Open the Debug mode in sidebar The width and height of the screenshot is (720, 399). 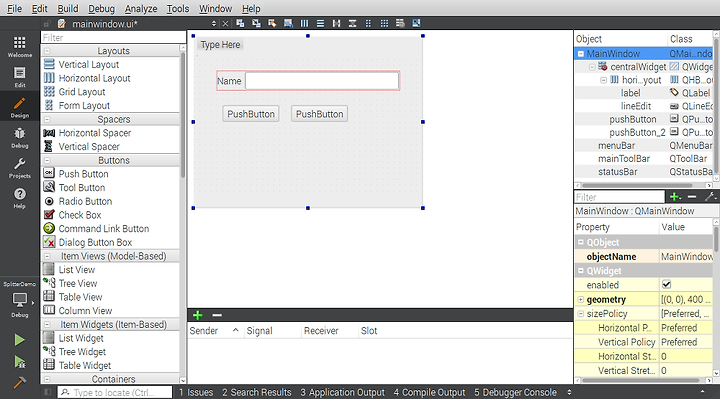20,138
